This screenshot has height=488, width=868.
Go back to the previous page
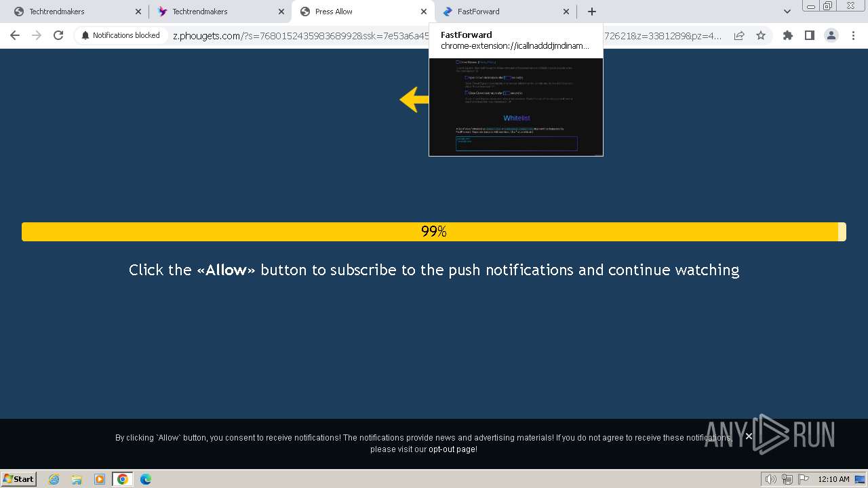(15, 35)
